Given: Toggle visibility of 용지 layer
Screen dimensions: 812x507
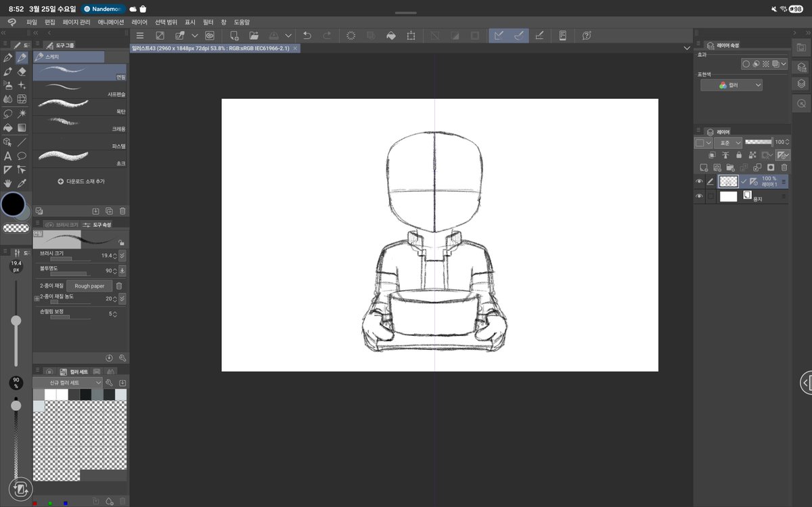Looking at the screenshot, I should click(x=699, y=196).
